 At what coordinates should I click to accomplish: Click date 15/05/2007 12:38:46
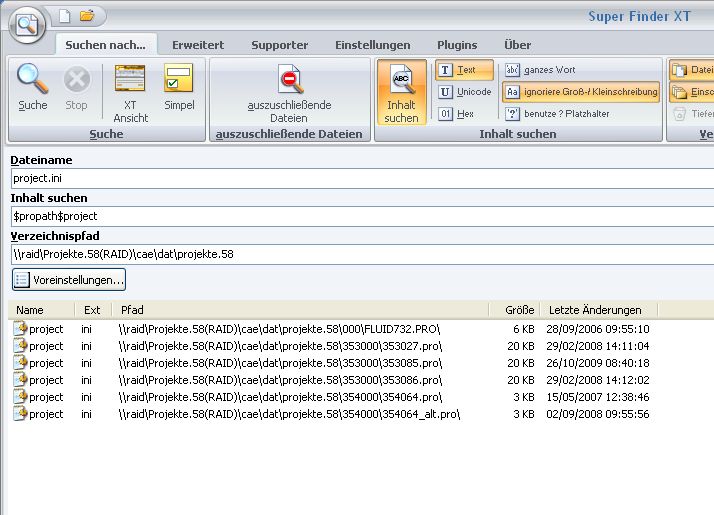[597, 397]
